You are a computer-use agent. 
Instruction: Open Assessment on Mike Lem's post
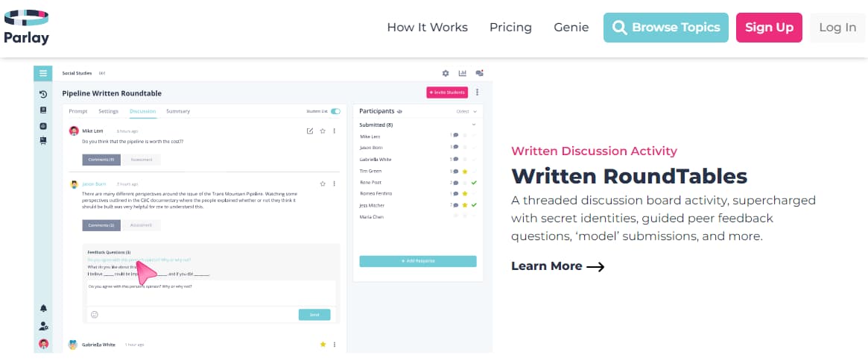141,160
